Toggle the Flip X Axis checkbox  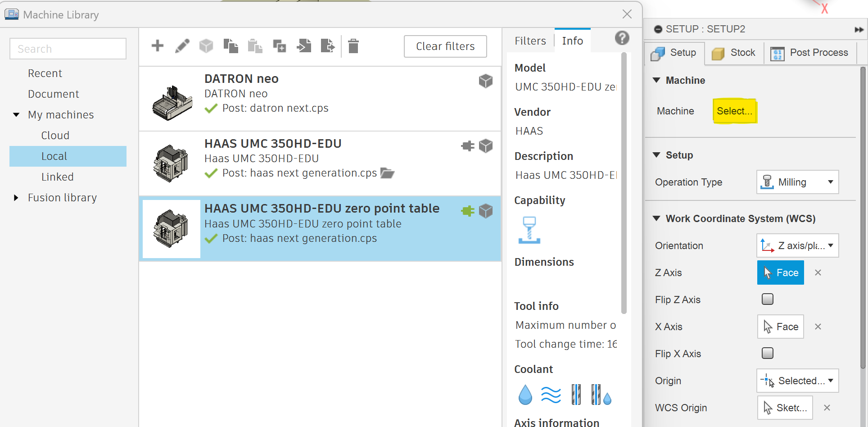pyautogui.click(x=767, y=353)
